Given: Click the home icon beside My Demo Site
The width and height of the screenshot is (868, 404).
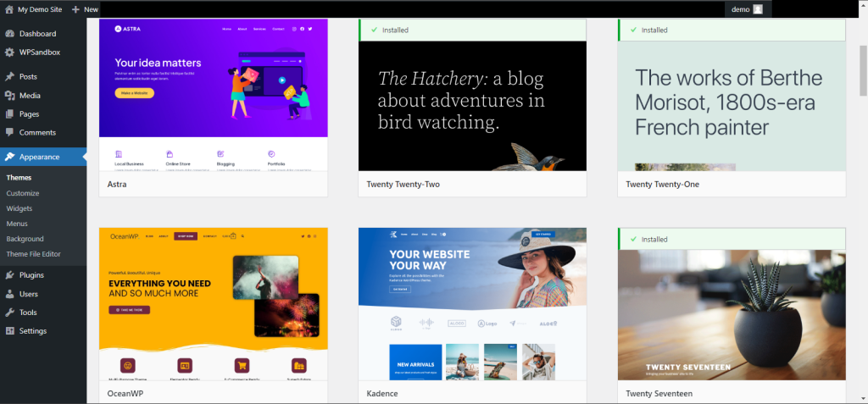Looking at the screenshot, I should [8, 9].
